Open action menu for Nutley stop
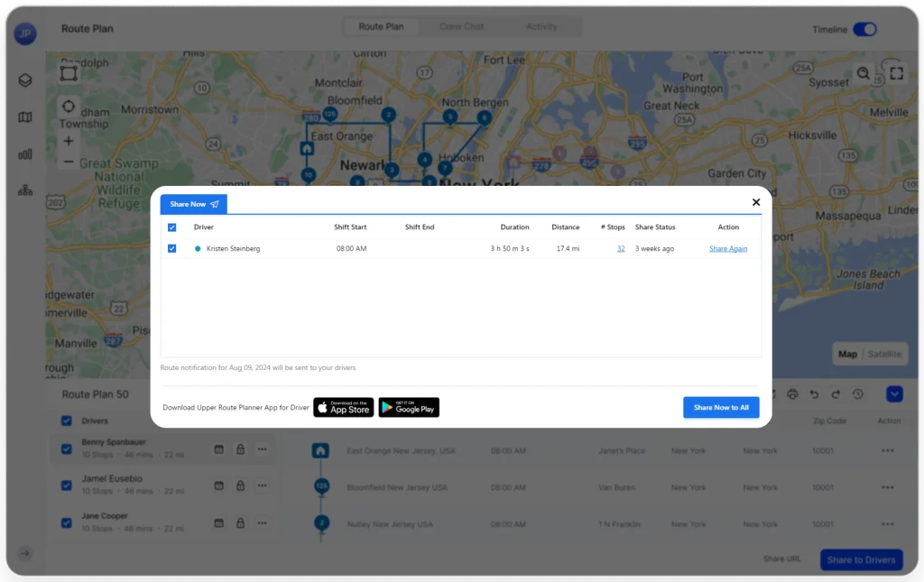 pos(888,523)
